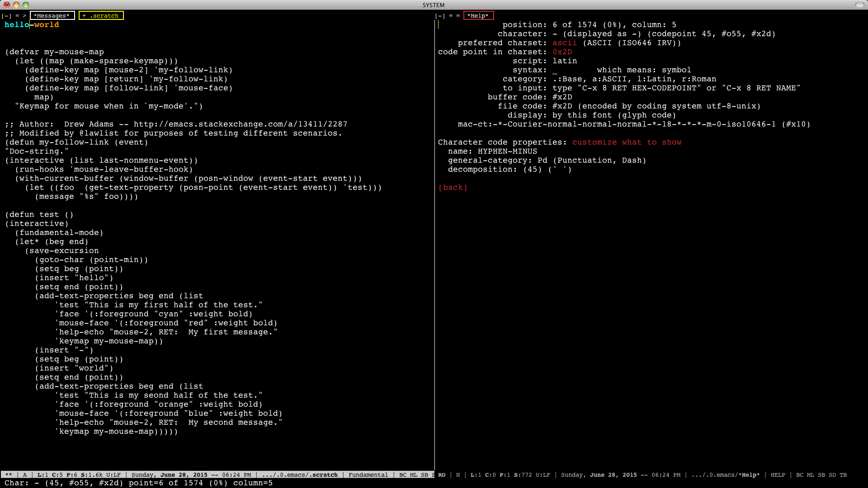Click cyan 'hello' text in scratch buffer
The height and width of the screenshot is (488, 868).
[x=17, y=25]
